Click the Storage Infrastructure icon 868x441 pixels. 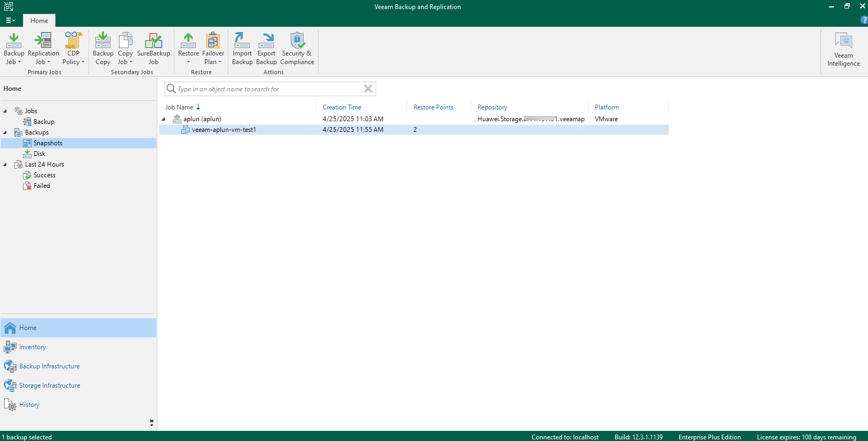point(10,385)
